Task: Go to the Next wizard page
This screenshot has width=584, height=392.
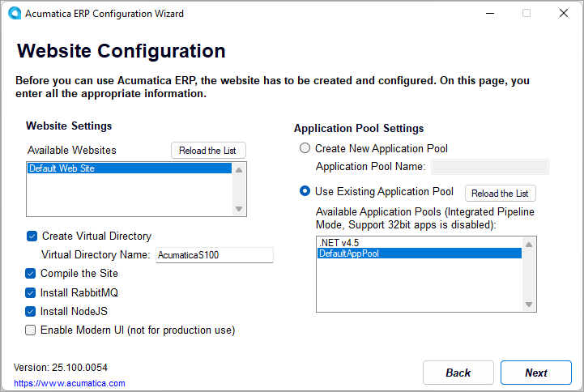Action: [536, 373]
